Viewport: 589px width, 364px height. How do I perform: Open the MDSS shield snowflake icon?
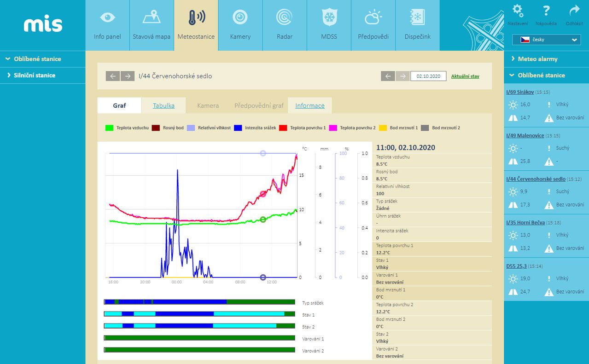coord(329,18)
